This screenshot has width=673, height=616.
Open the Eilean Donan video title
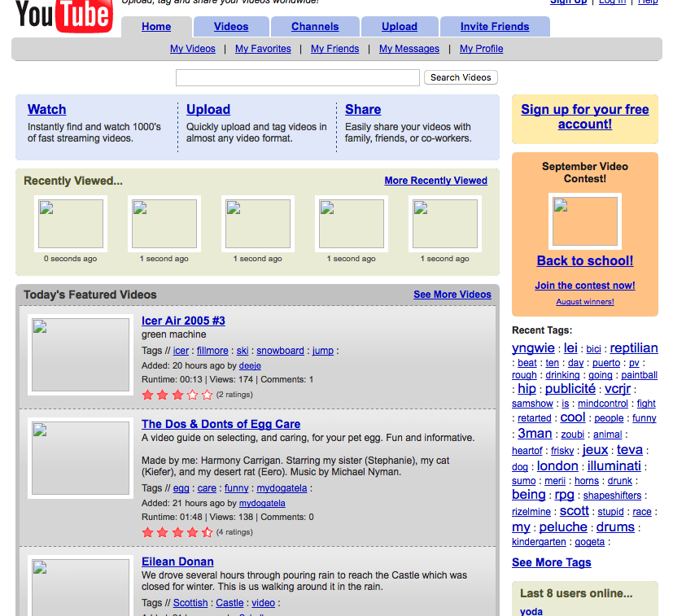[177, 562]
